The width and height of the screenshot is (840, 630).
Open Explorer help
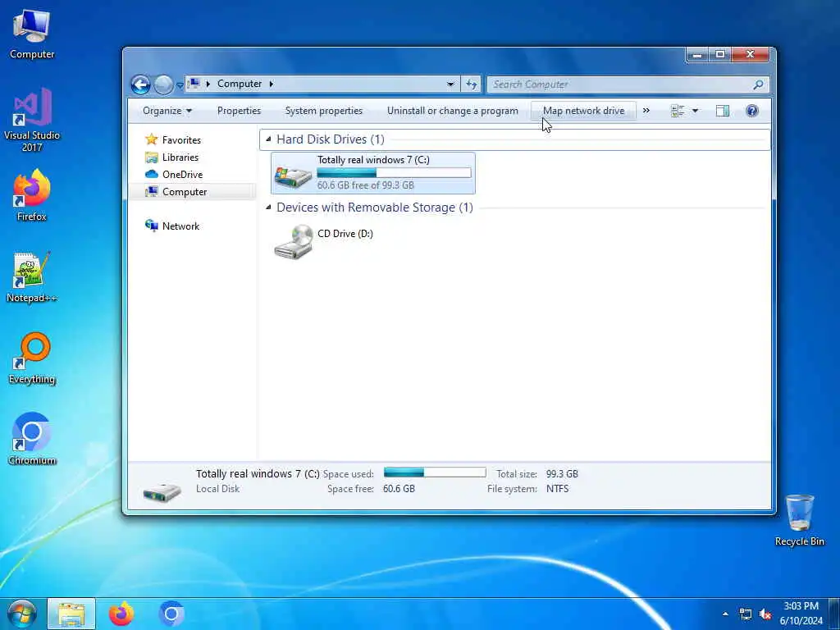[x=751, y=111]
